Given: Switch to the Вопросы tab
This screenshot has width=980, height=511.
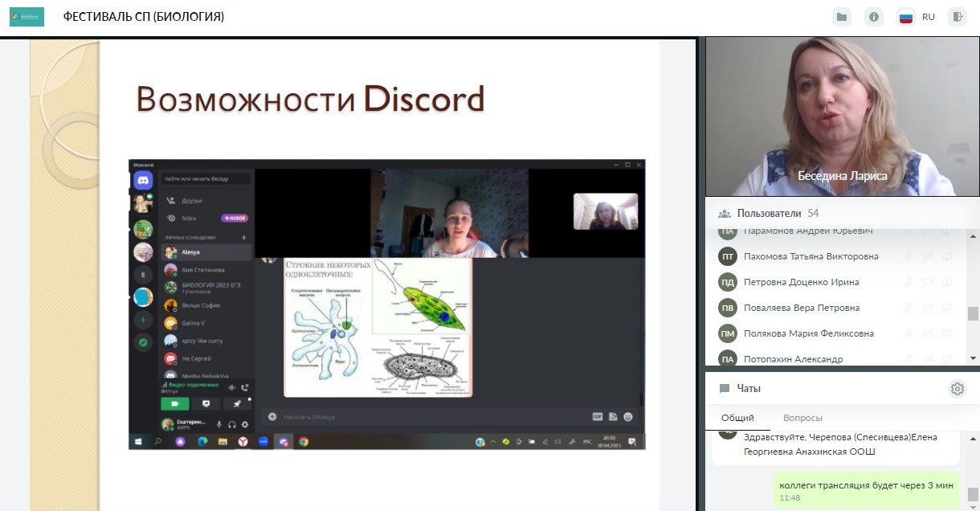Looking at the screenshot, I should (x=802, y=418).
